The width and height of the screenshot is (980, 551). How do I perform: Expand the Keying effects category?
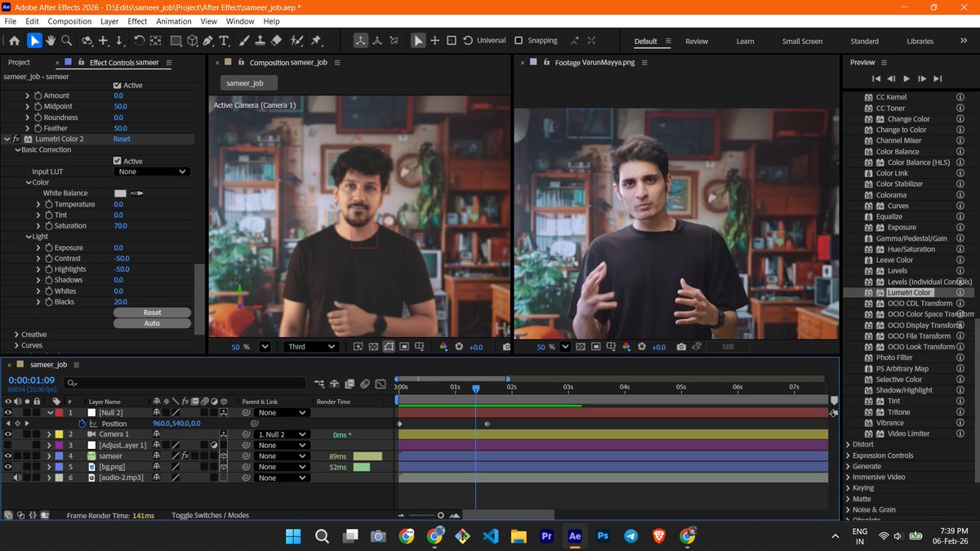pos(848,488)
